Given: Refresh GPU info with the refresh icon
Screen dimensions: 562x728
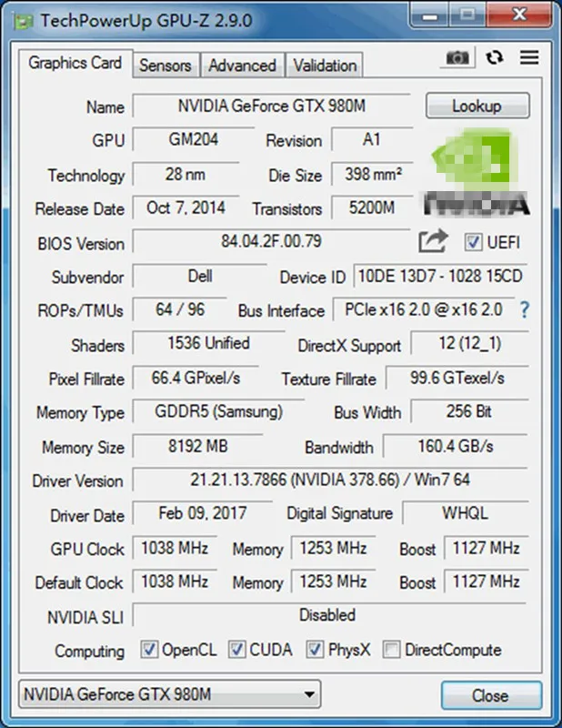Looking at the screenshot, I should (494, 58).
